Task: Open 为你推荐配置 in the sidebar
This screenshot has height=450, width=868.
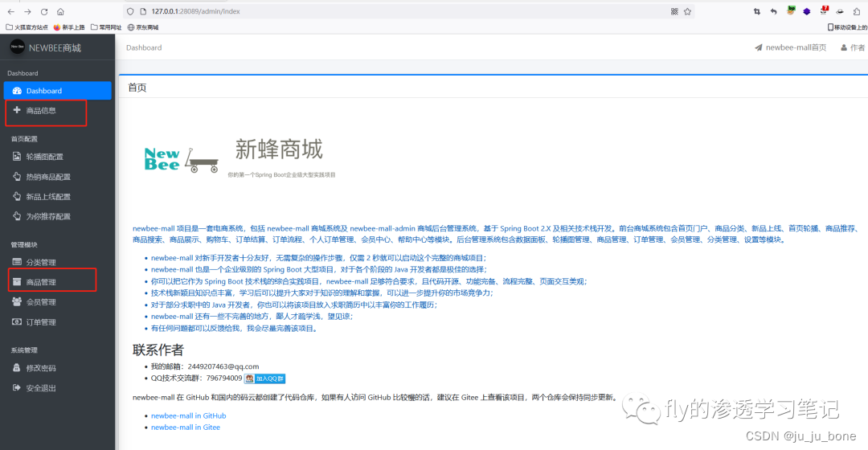Action: pyautogui.click(x=48, y=217)
